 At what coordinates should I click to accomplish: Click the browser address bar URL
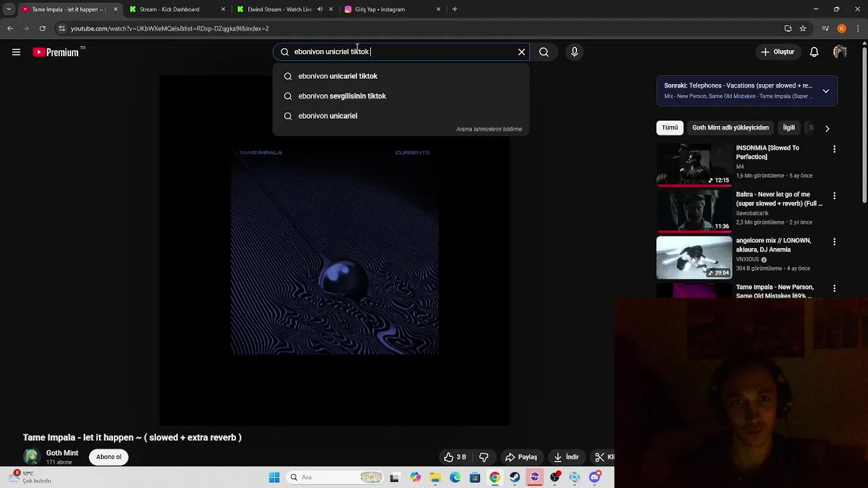pos(170,28)
